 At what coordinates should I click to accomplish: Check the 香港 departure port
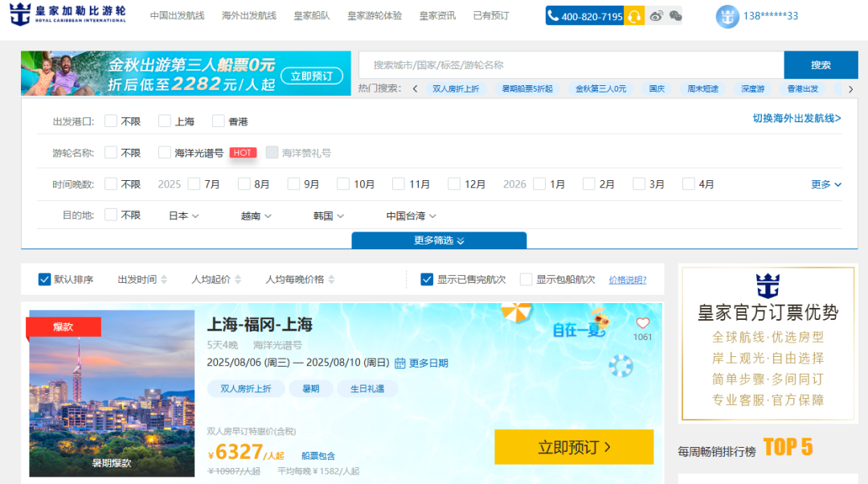coord(218,121)
